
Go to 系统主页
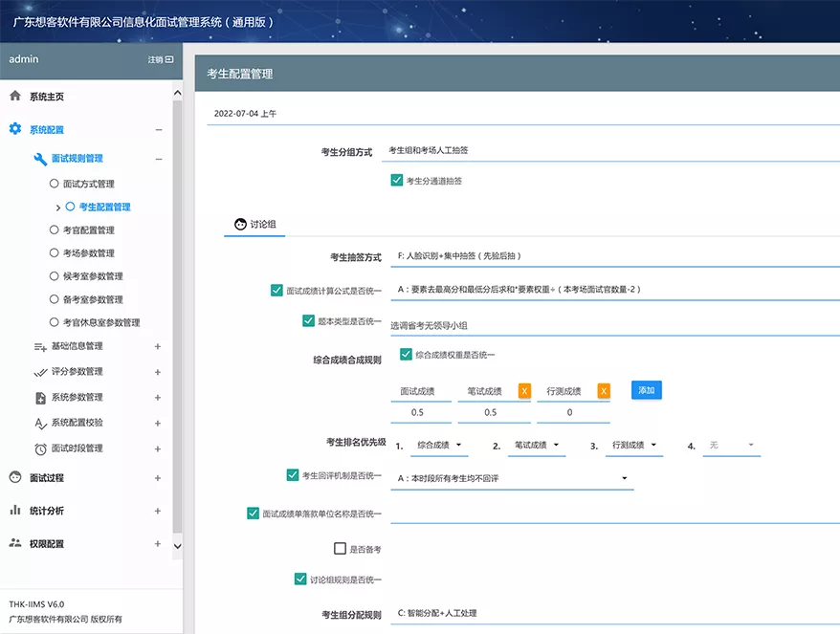47,97
